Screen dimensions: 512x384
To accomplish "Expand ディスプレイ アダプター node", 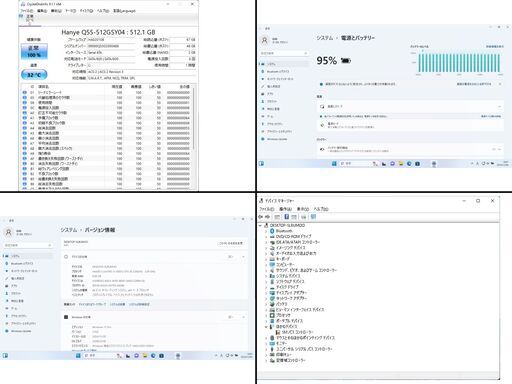I will (x=266, y=293).
